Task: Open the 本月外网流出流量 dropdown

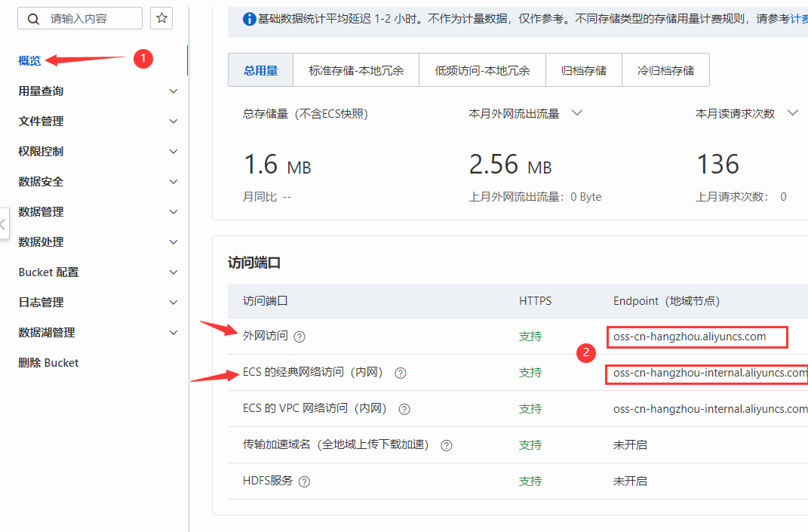Action: click(577, 113)
